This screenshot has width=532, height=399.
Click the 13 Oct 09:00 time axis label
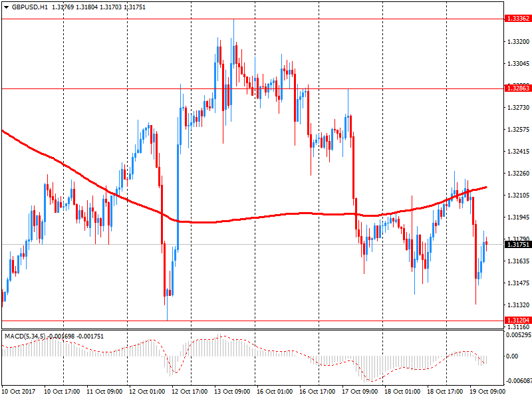point(232,392)
